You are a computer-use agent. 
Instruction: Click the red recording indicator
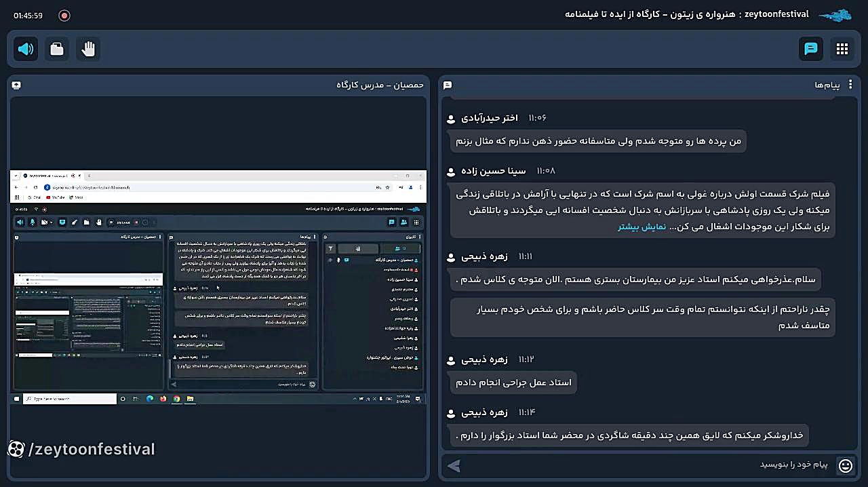pyautogui.click(x=64, y=15)
